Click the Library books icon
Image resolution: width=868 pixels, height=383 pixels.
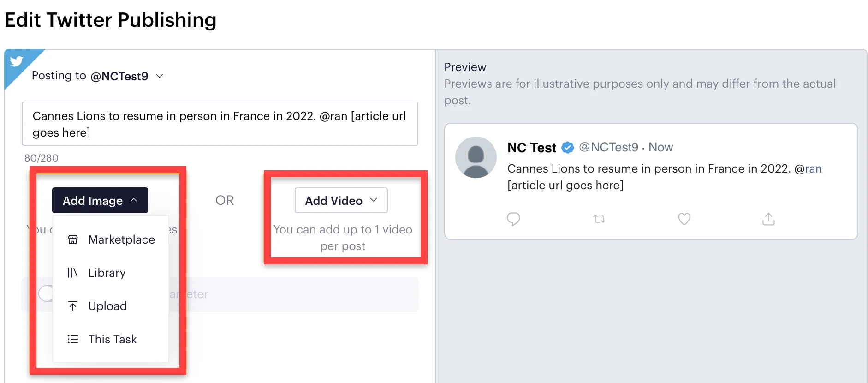point(73,273)
